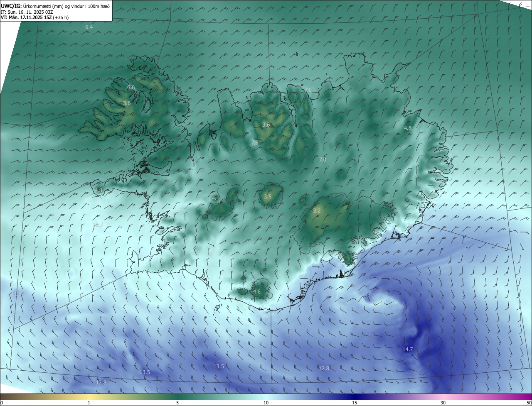Image resolution: width=532 pixels, height=406 pixels.
Task: Click the 3.6 label on the Westfjords peninsula
Action: pos(127,103)
